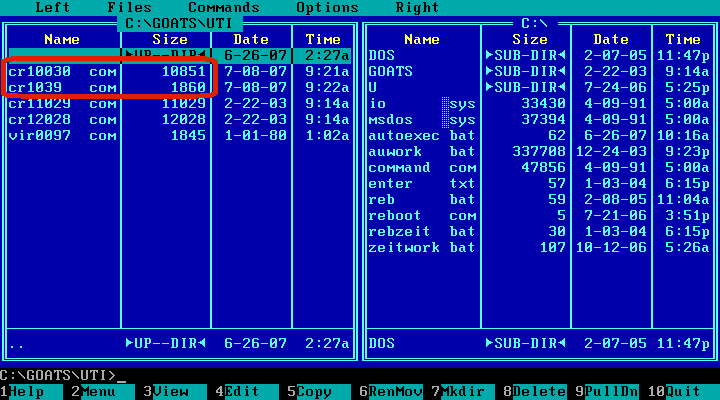Select file cr12028 com in left panel
The height and width of the screenshot is (400, 720).
click(x=179, y=120)
